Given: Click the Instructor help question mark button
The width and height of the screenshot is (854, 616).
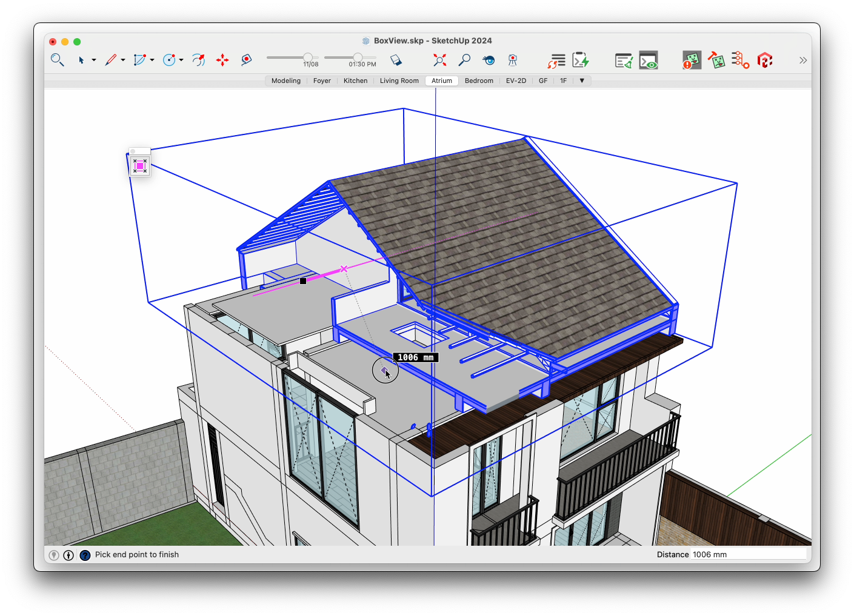Looking at the screenshot, I should click(x=85, y=555).
